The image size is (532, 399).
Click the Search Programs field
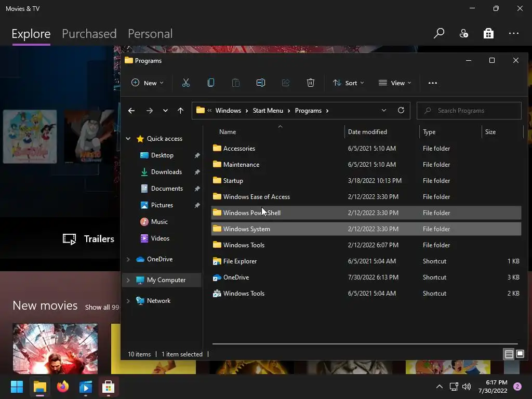(469, 111)
